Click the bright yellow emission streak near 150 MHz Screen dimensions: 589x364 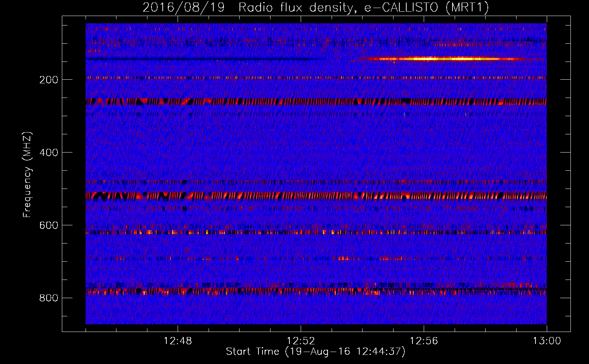click(444, 59)
